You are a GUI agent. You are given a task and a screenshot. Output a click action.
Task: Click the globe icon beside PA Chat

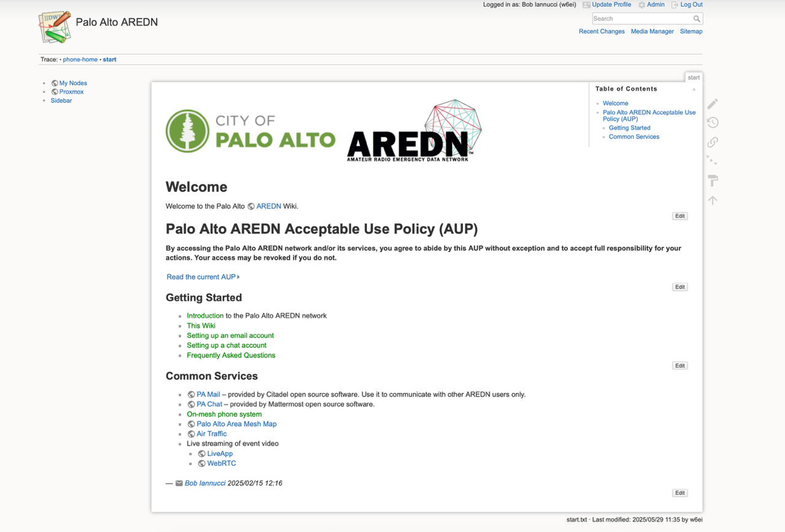pyautogui.click(x=191, y=405)
